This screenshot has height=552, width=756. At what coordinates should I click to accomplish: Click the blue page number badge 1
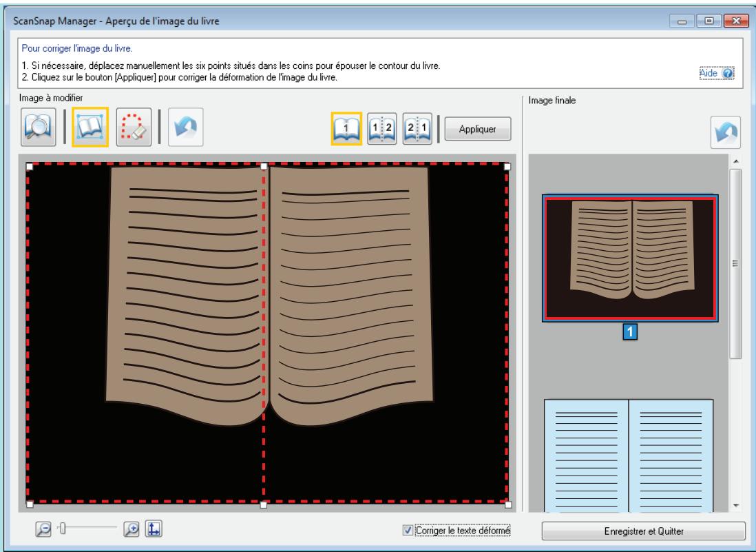click(630, 331)
